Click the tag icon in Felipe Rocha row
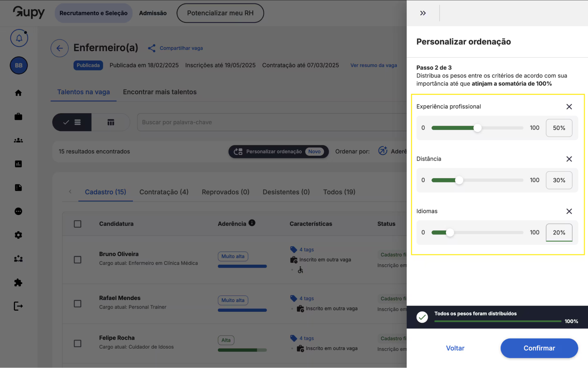This screenshot has height=368, width=588. point(293,338)
